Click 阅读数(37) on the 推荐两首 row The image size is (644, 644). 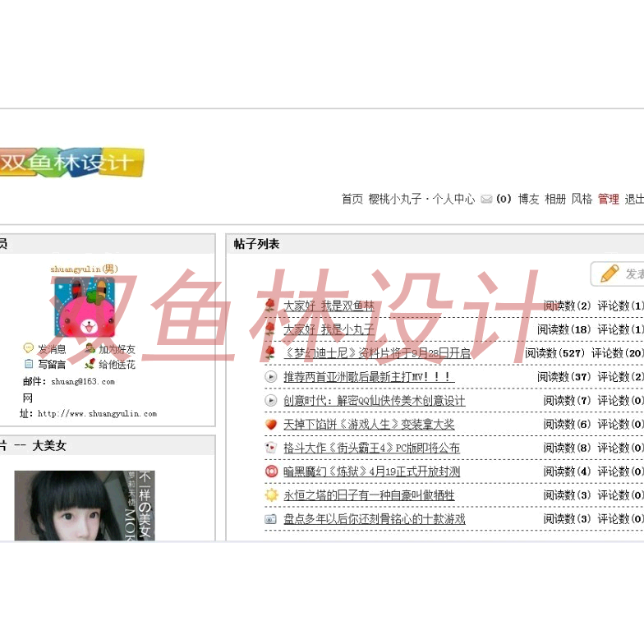564,376
